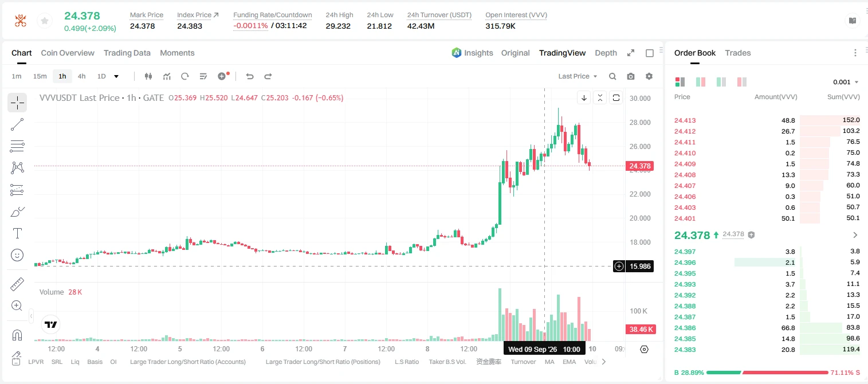Viewport: 868px width, 384px height.
Task: Select the Order Book tab
Action: [x=695, y=53]
